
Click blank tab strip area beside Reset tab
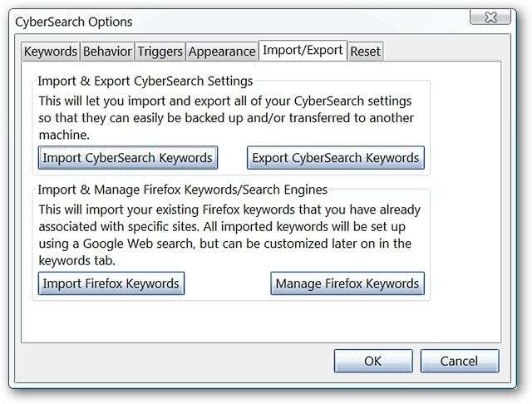tap(441, 52)
